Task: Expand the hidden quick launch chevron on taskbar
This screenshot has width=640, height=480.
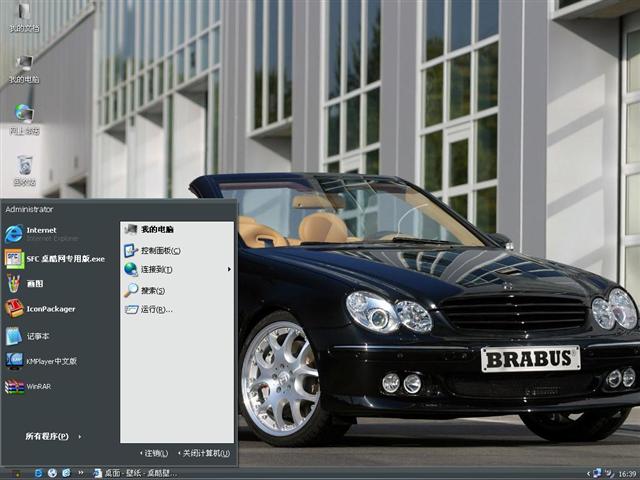Action: pyautogui.click(x=80, y=472)
